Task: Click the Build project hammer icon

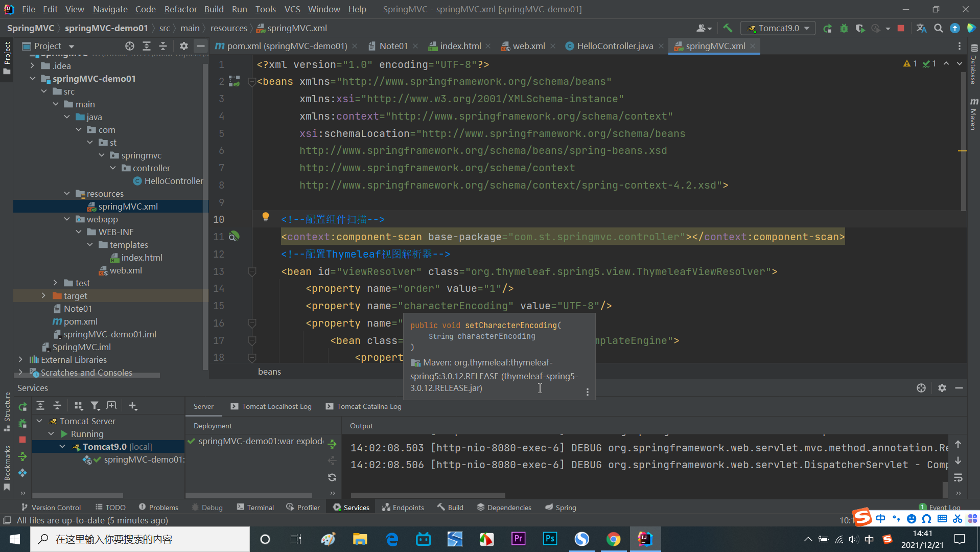Action: (728, 28)
